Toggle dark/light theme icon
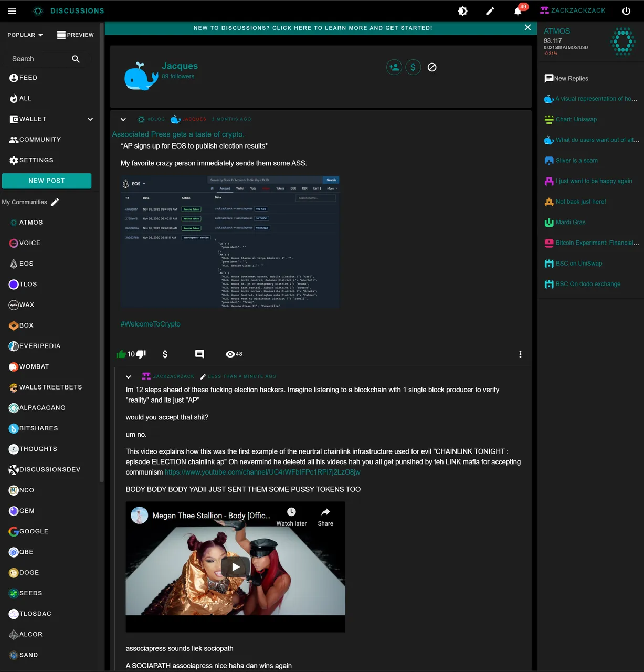 pyautogui.click(x=462, y=11)
